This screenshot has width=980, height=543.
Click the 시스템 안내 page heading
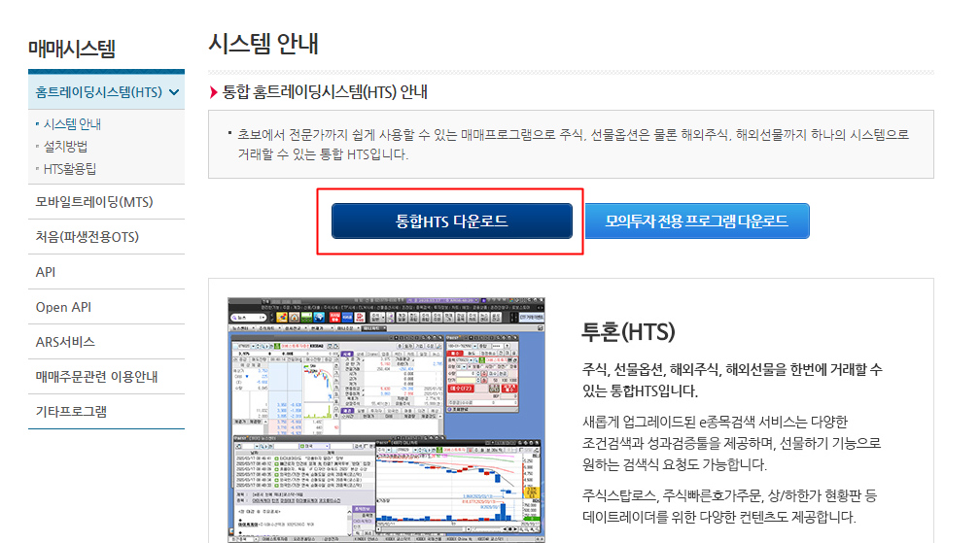click(262, 44)
